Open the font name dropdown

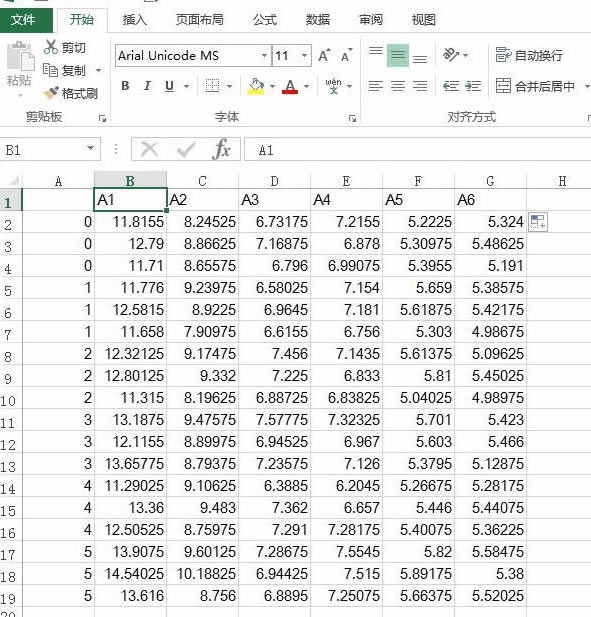point(264,55)
